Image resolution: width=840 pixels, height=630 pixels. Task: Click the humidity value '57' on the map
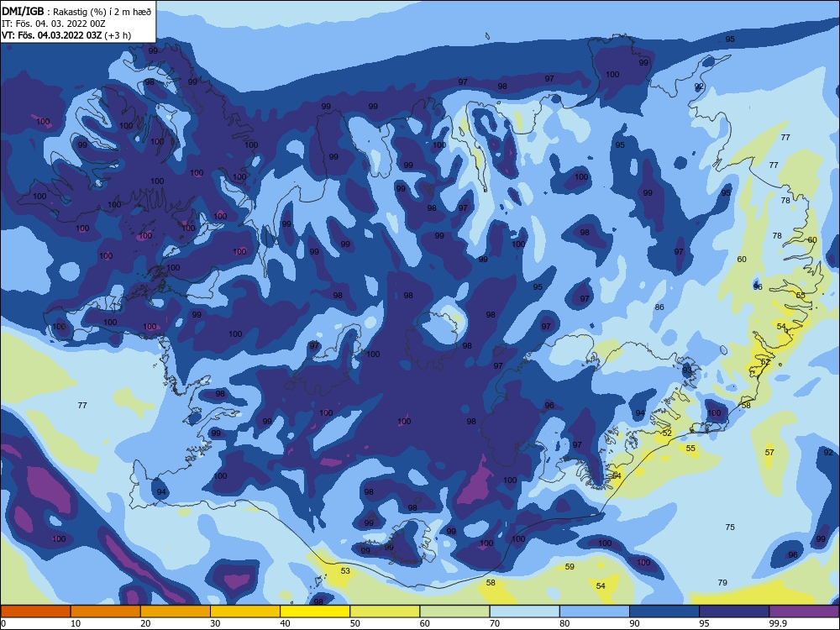(769, 452)
